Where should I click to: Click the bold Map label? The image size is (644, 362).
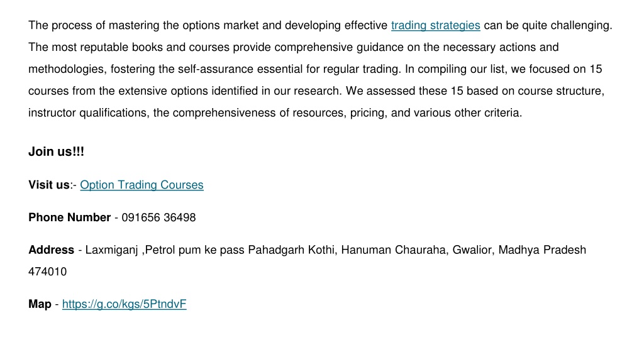[x=40, y=304]
